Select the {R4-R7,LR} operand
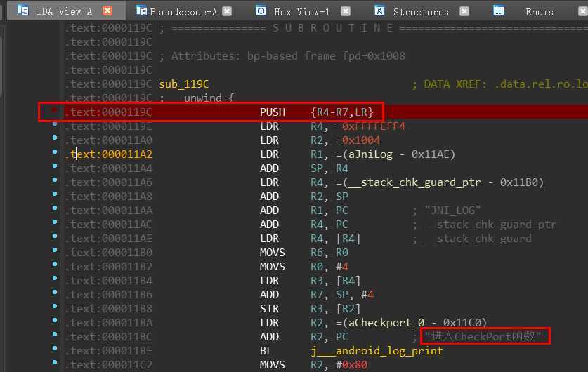 [342, 112]
